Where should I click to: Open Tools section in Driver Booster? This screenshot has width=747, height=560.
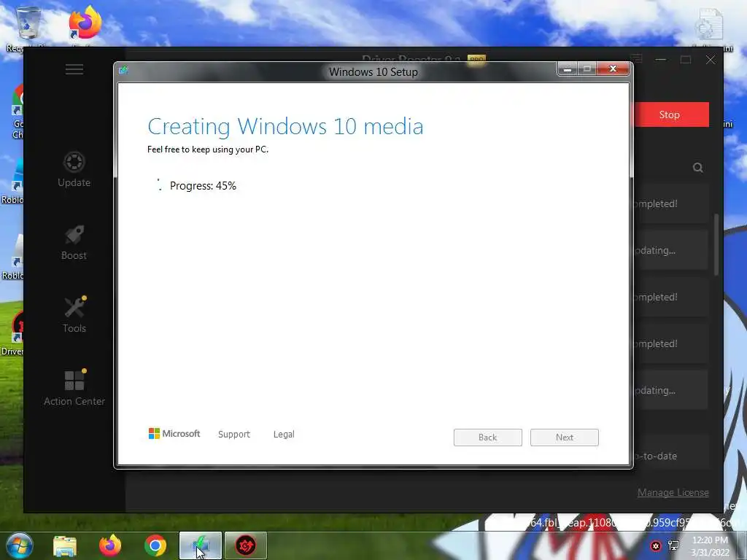(x=74, y=315)
